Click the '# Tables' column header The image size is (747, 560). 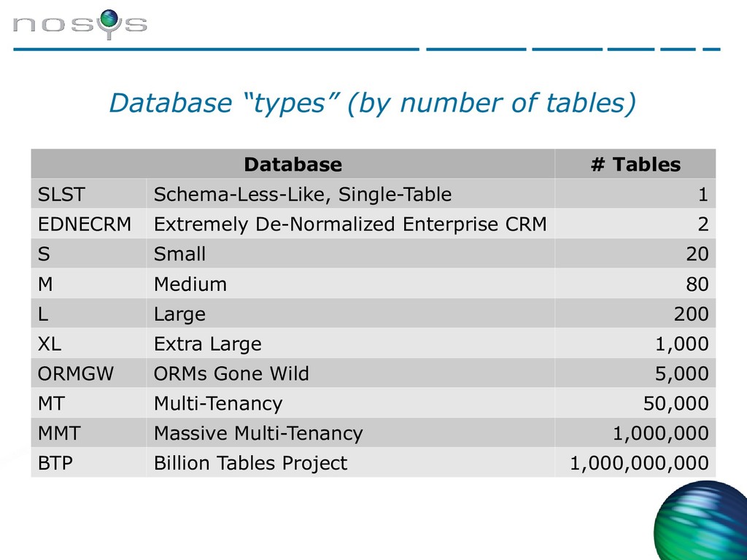tap(635, 164)
